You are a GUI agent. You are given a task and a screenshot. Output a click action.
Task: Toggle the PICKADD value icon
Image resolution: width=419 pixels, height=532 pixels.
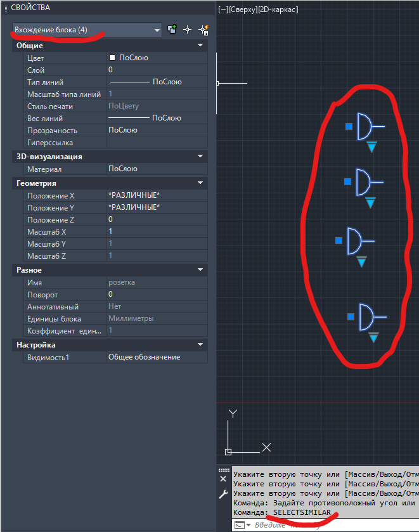coord(172,30)
